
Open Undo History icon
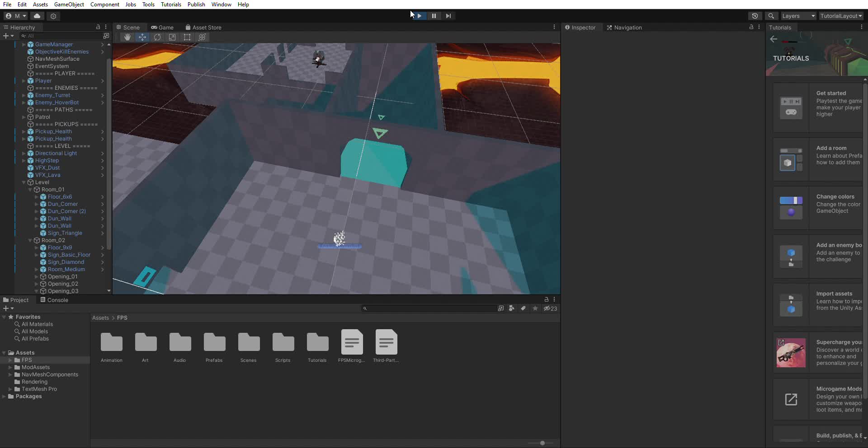click(x=755, y=16)
